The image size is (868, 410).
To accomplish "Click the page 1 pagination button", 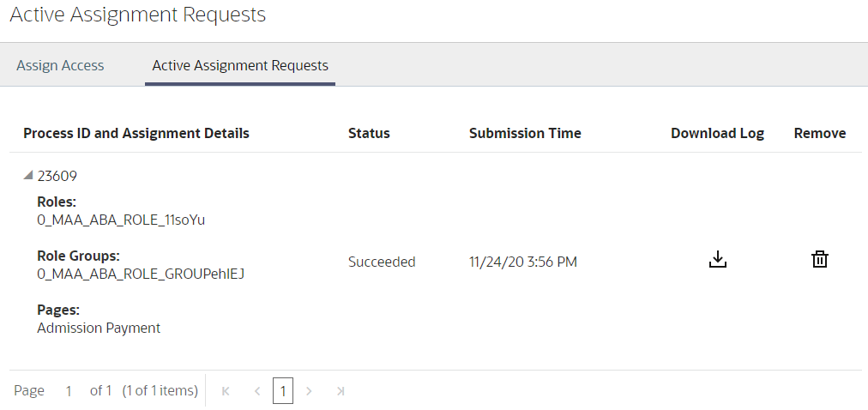I will point(283,391).
